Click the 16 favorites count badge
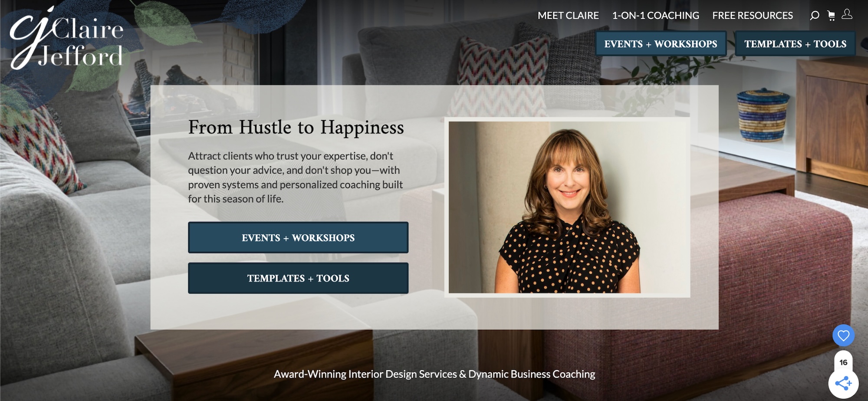 843,362
